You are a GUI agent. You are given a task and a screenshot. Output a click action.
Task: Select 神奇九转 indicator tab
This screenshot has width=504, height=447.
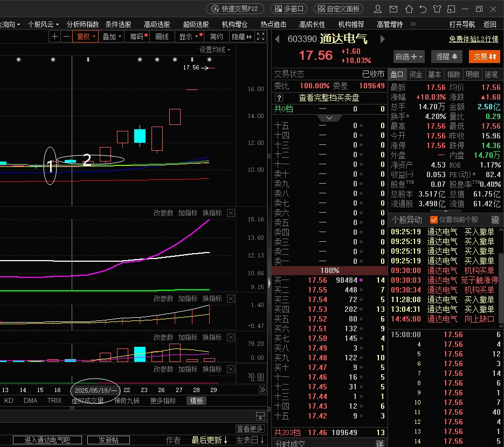pyautogui.click(x=127, y=401)
